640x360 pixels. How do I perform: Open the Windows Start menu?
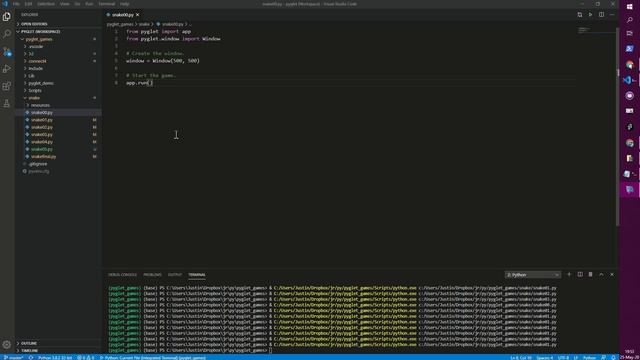[x=629, y=7]
